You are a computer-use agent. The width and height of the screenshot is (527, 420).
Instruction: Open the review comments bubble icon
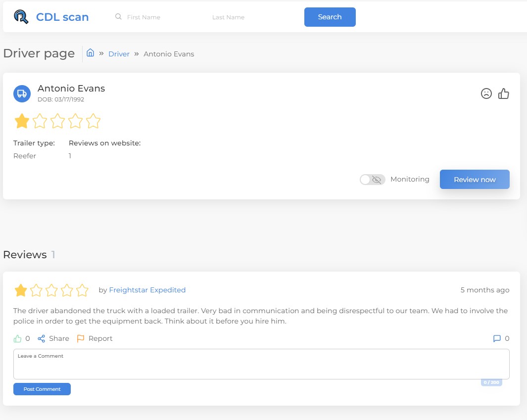(497, 339)
